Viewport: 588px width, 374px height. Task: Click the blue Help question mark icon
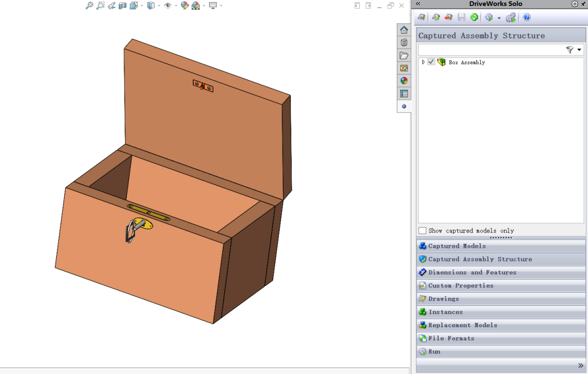(527, 17)
